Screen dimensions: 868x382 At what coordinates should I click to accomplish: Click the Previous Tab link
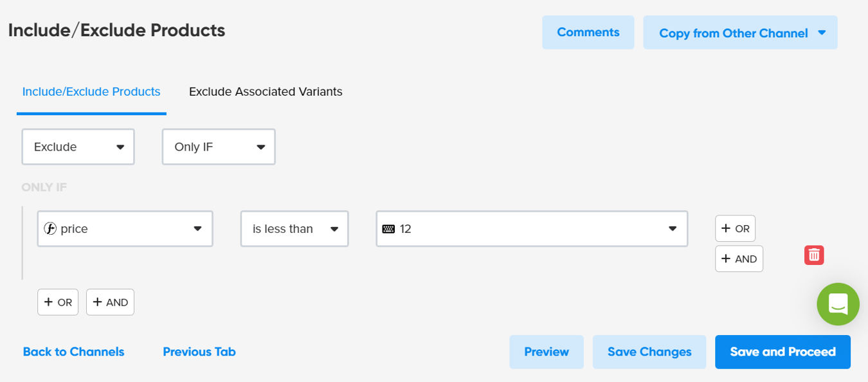click(x=199, y=352)
